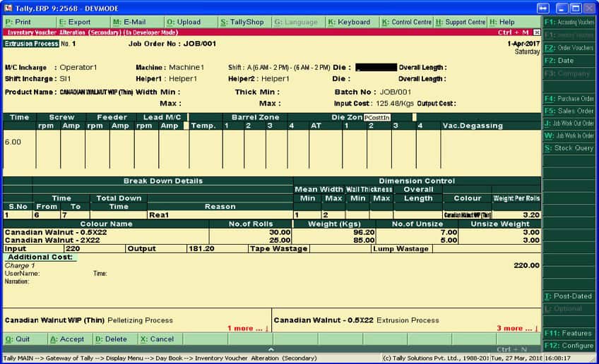Click Output value 181.20
This screenshot has height=364, width=599.
tap(201, 248)
